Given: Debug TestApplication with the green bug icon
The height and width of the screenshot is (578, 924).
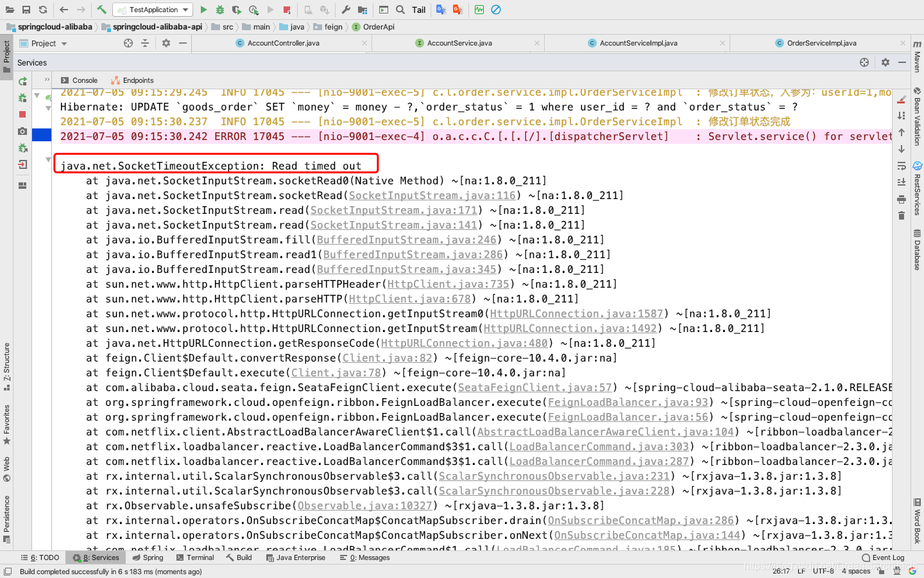Looking at the screenshot, I should point(220,10).
